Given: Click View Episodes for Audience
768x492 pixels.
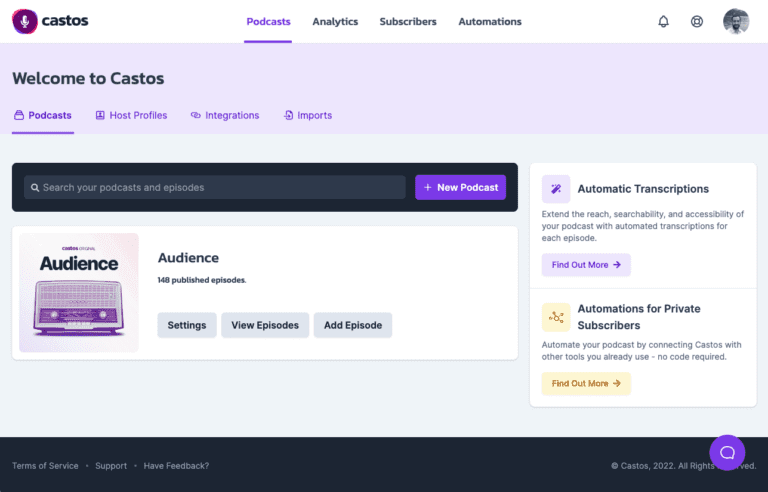Looking at the screenshot, I should coord(265,325).
